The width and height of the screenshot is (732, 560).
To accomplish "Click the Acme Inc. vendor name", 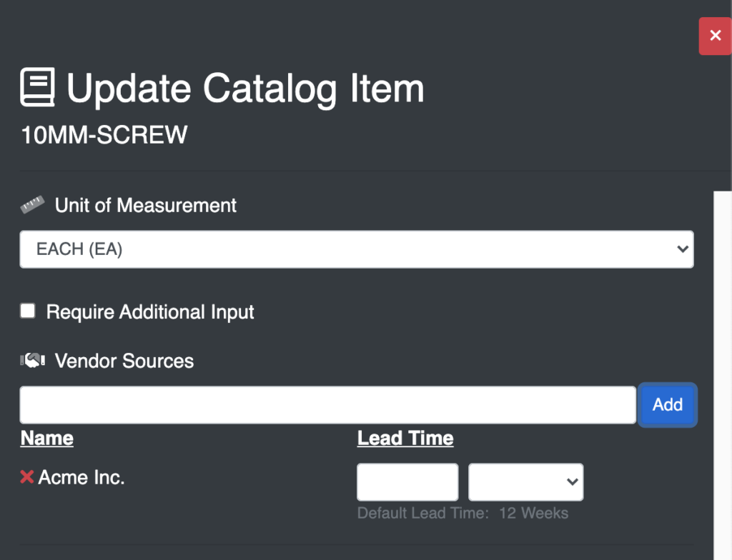I will tap(81, 477).
